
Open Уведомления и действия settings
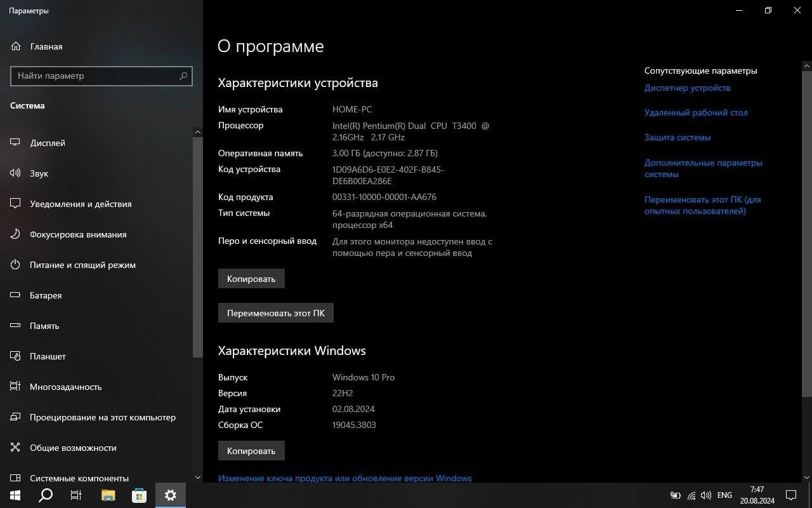point(96,204)
